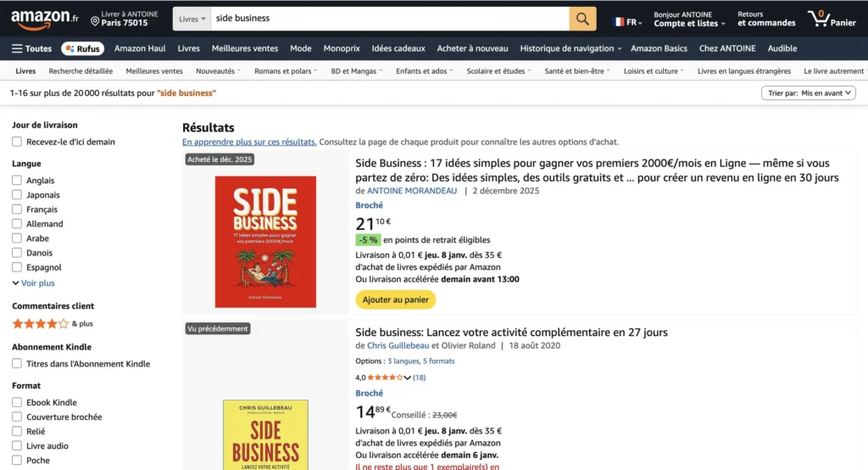
Task: Click the Ajouter au panier button
Action: [x=395, y=299]
